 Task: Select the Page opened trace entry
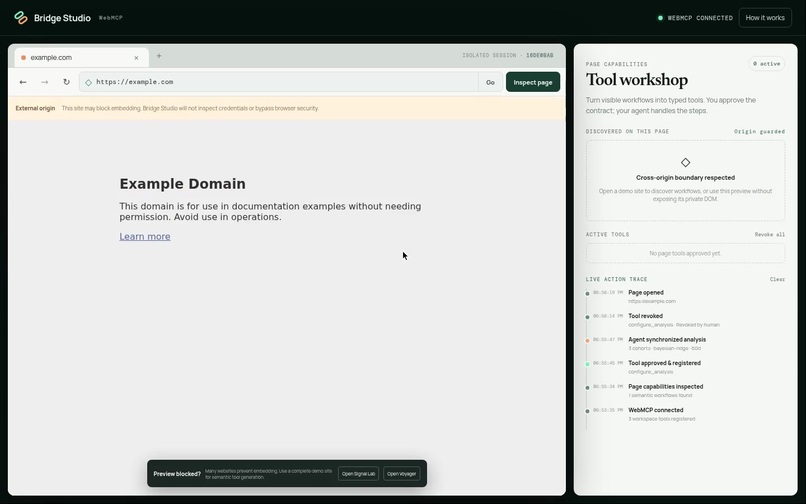coord(685,297)
